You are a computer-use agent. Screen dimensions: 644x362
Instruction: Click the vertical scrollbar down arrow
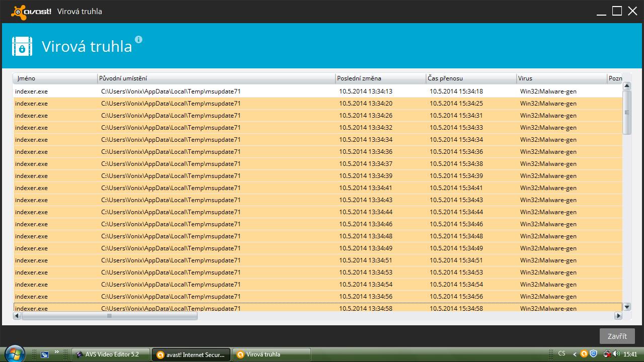627,307
